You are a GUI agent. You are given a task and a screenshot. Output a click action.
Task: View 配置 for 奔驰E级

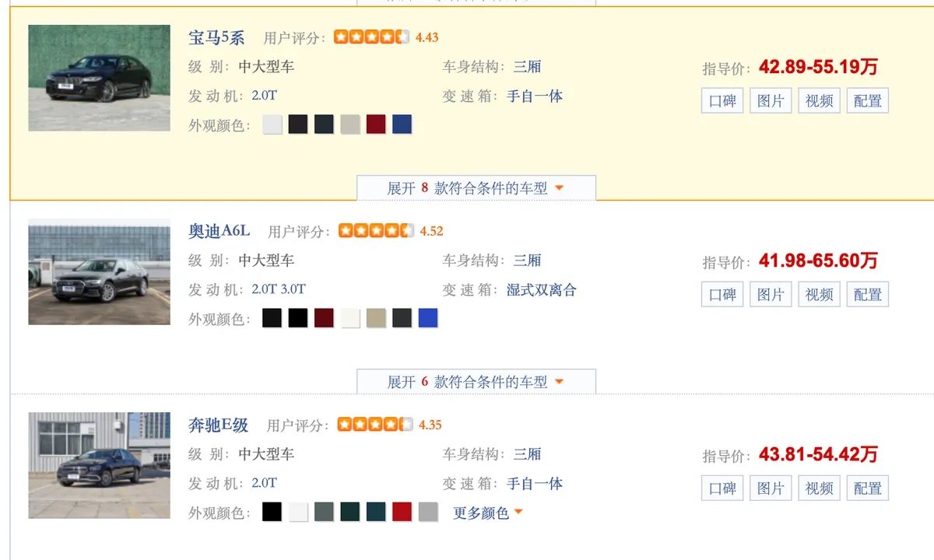click(x=867, y=488)
